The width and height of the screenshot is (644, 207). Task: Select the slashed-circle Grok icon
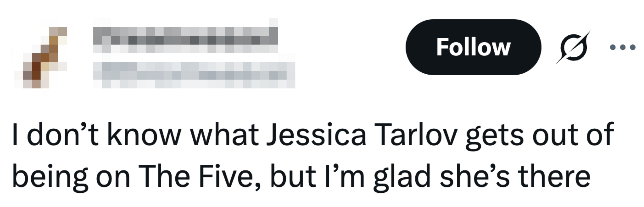tap(573, 47)
